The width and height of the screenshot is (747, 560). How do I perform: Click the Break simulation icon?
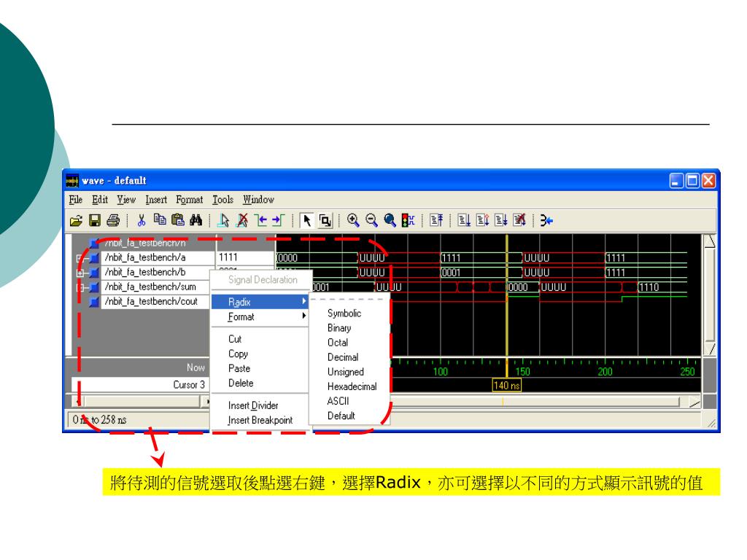click(519, 220)
